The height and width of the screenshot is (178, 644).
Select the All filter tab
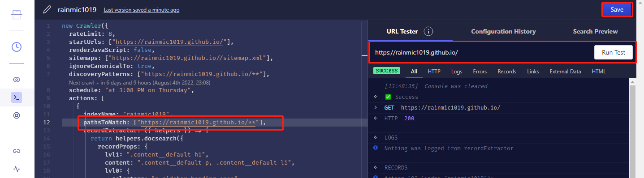click(414, 72)
